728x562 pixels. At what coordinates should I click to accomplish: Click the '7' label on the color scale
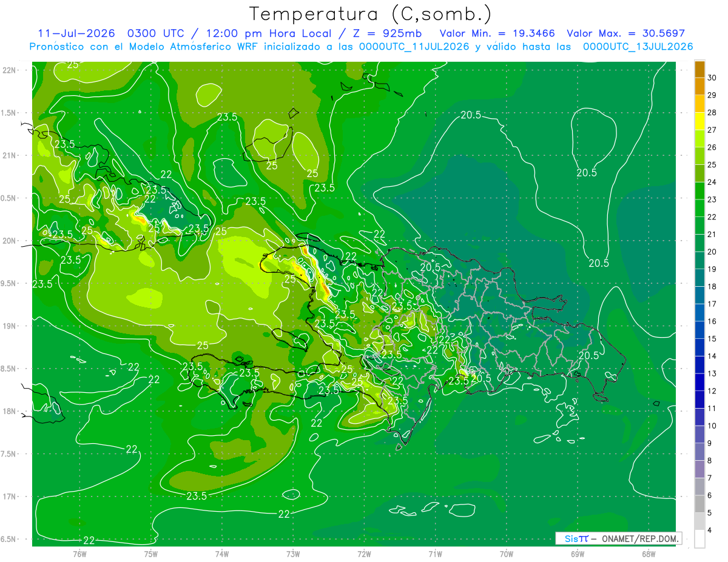710,478
